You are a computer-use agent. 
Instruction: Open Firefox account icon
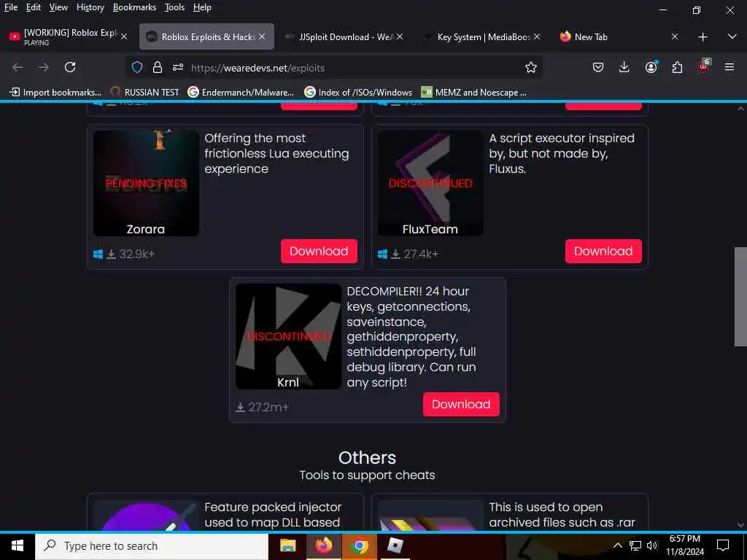[x=651, y=67]
